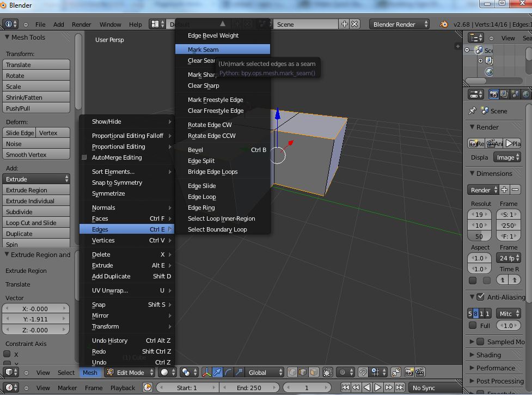Collapse the Dimensions panel

tap(472, 173)
